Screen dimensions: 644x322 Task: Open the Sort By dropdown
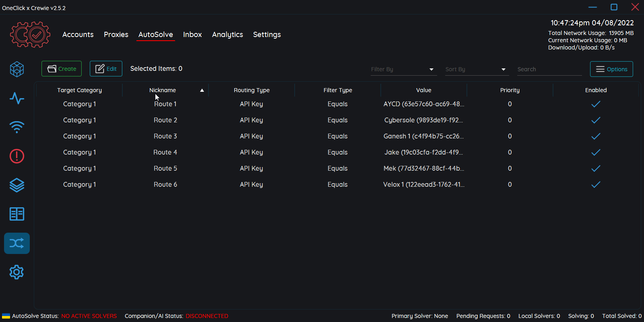476,69
